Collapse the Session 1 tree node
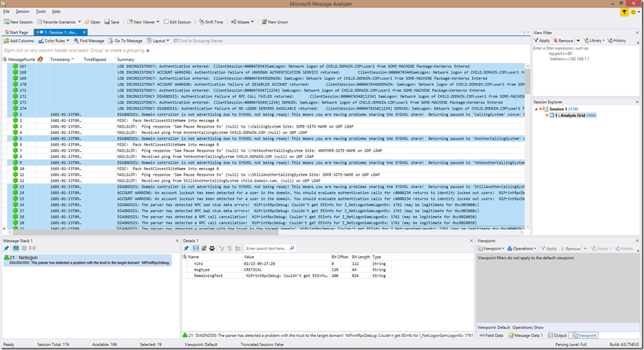Viewport: 644px width, 350px height. [536, 109]
